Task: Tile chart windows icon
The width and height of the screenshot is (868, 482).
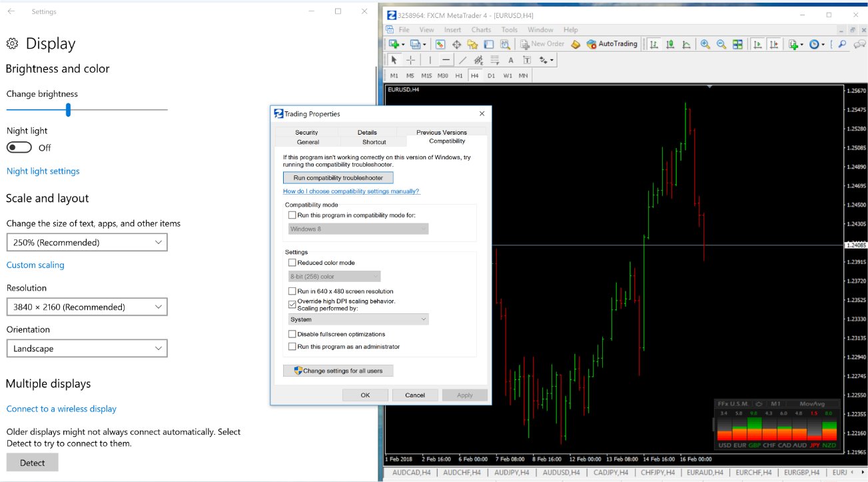Action: [737, 44]
